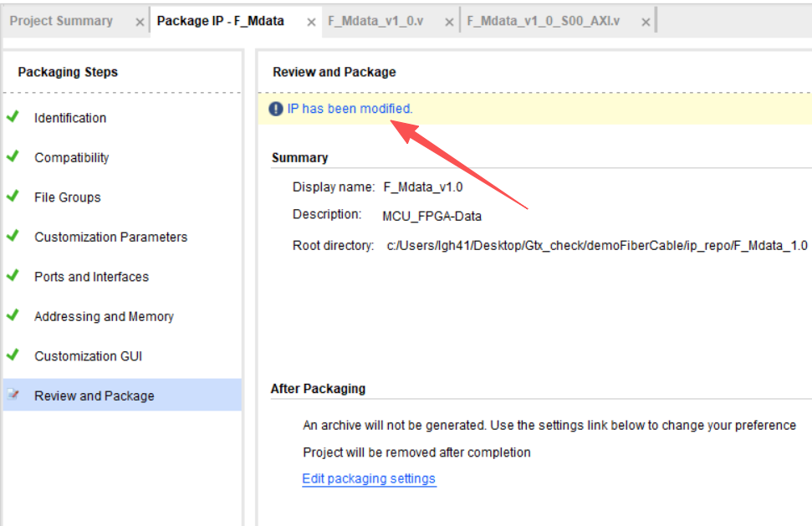Go to Addressing and Memory step
Viewport: 812px width, 526px height.
pyautogui.click(x=104, y=316)
